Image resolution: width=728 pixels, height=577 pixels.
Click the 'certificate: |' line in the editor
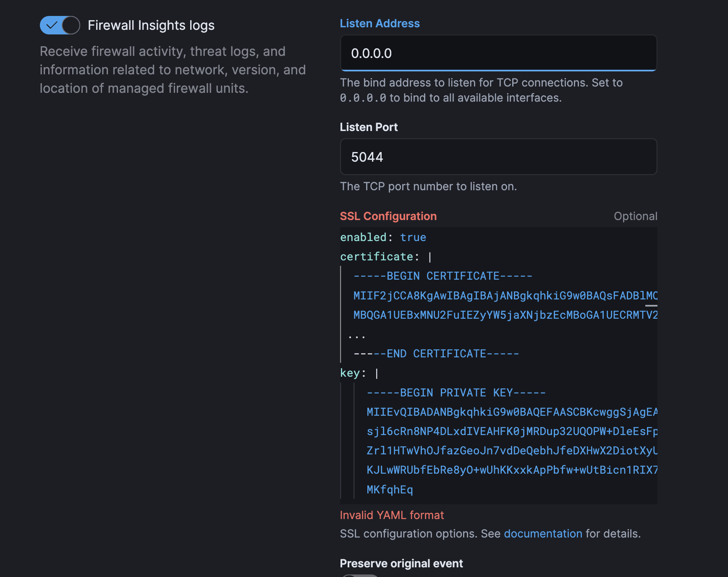(x=385, y=257)
